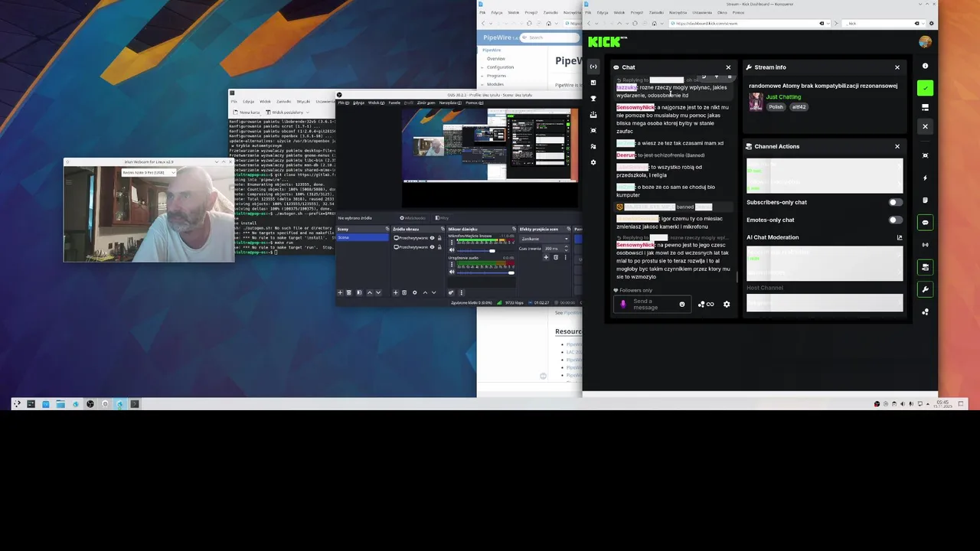Toggle the wrench widget icon in Kick's right sidebar
This screenshot has width=980, height=551.
(925, 289)
